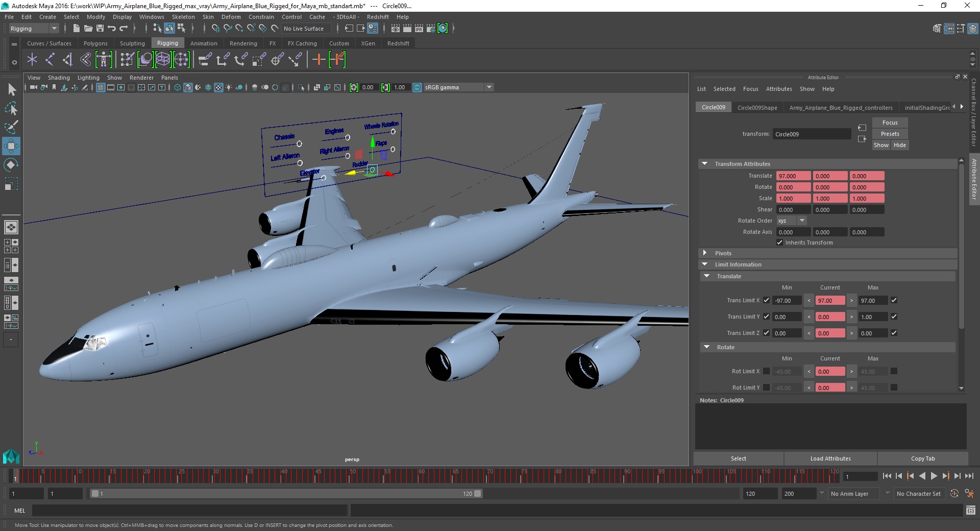Open the Deform menu
The image size is (980, 531).
[x=231, y=17]
